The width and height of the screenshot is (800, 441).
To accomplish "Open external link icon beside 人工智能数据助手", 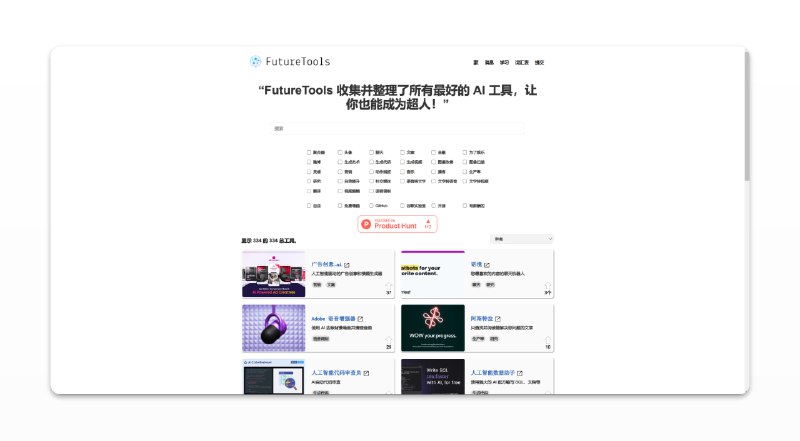I will click(x=520, y=373).
